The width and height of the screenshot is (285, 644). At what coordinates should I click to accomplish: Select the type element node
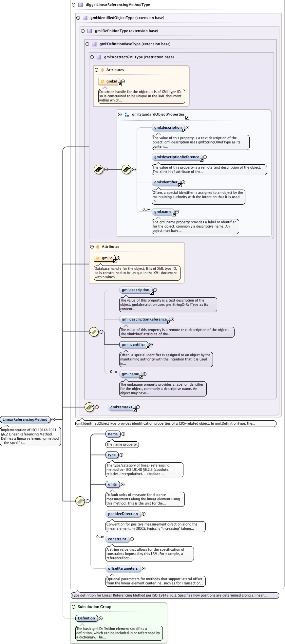click(x=112, y=455)
